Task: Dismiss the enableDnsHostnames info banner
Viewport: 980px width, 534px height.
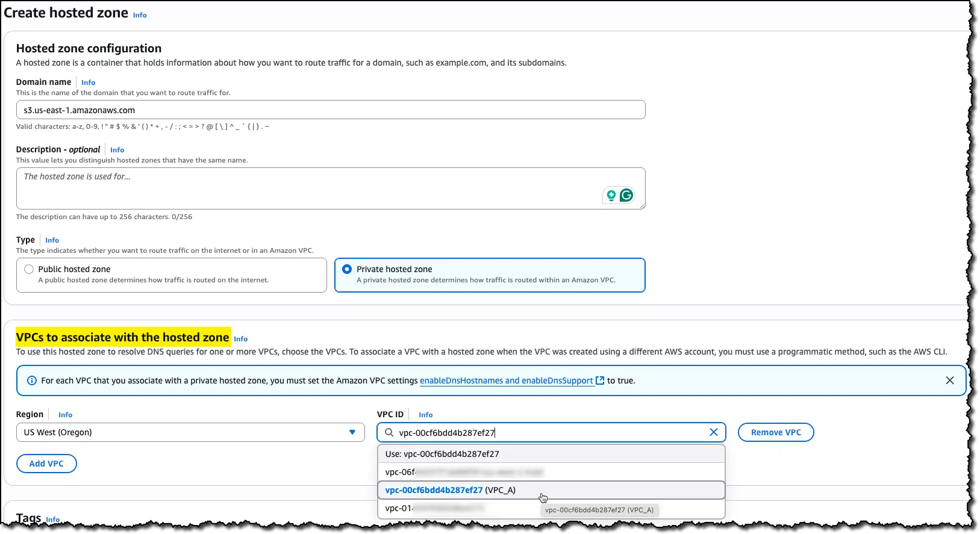Action: (x=949, y=380)
